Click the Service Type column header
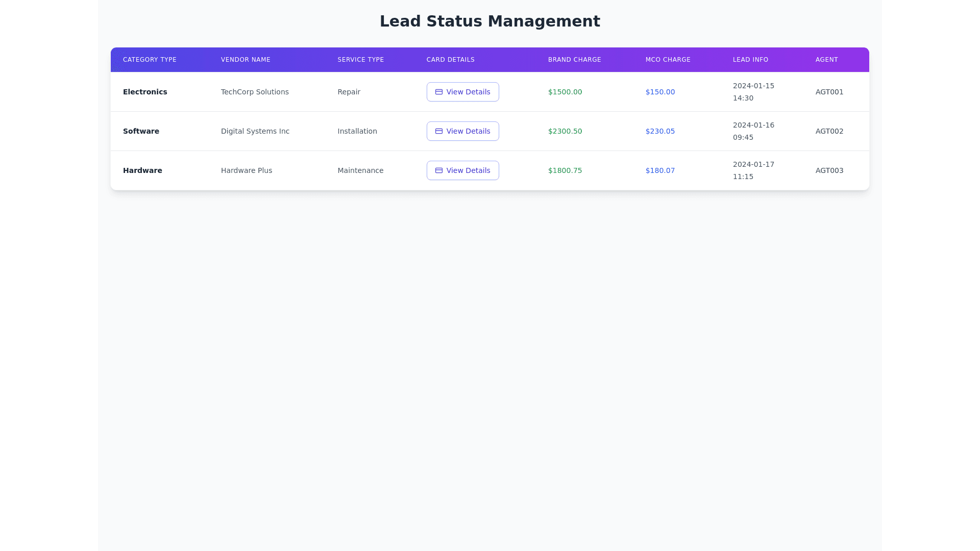Screen dimensions: 980x551 pyautogui.click(x=360, y=60)
